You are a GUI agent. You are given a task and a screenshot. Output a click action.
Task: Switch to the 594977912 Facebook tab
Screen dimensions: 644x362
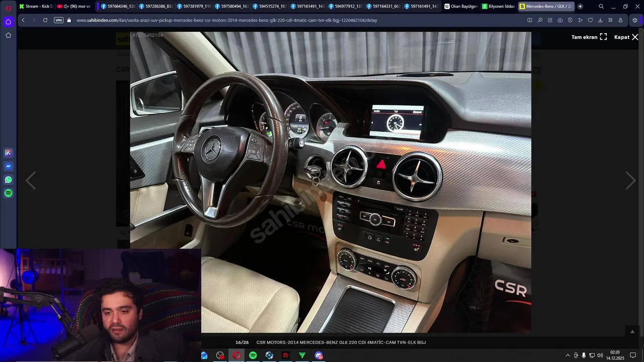[345, 7]
